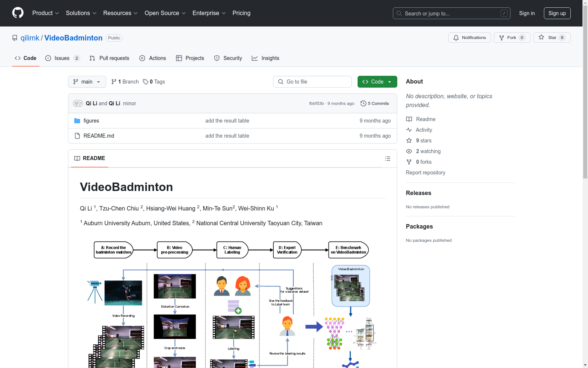This screenshot has width=588, height=368.
Task: Open the GitHub homepage logo
Action: (x=18, y=13)
